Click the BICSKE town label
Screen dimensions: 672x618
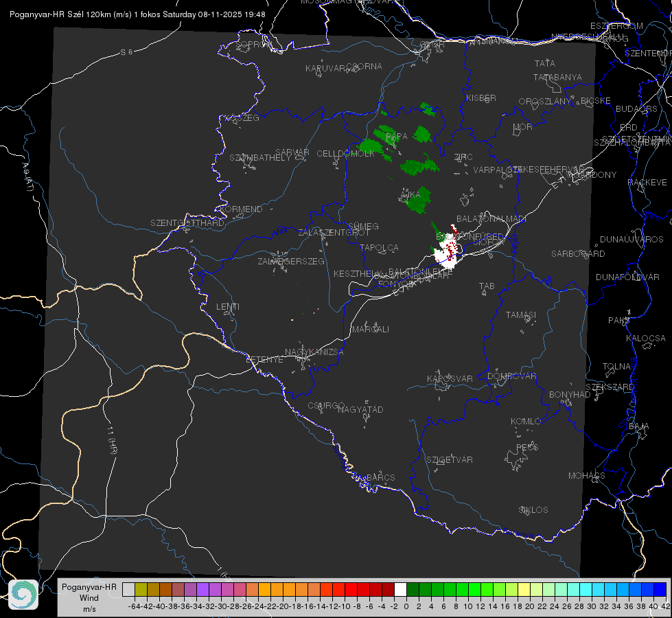point(595,101)
